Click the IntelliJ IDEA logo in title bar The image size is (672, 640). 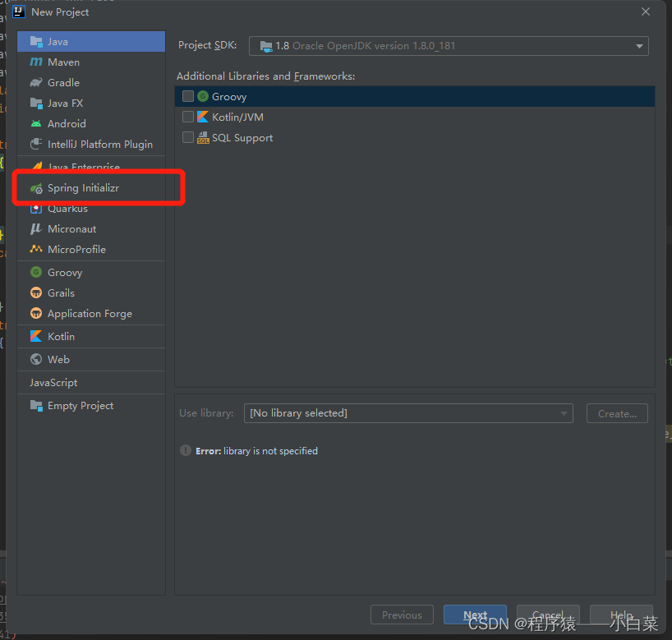19,12
